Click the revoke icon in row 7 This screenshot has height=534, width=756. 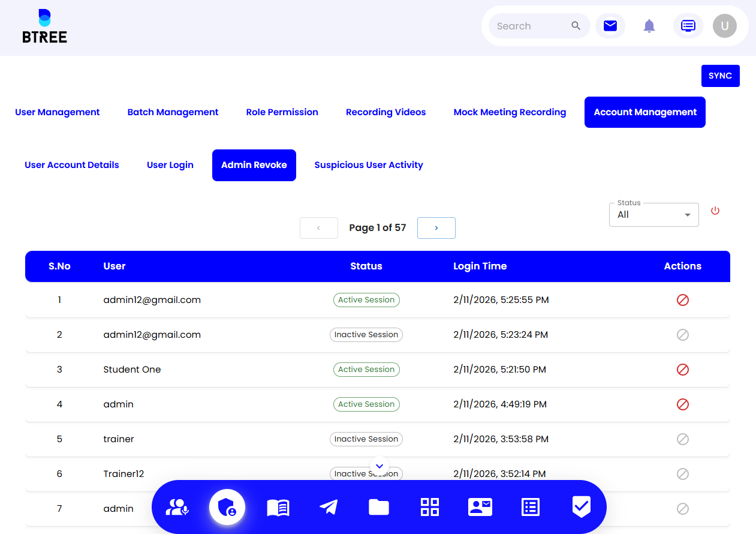(683, 509)
